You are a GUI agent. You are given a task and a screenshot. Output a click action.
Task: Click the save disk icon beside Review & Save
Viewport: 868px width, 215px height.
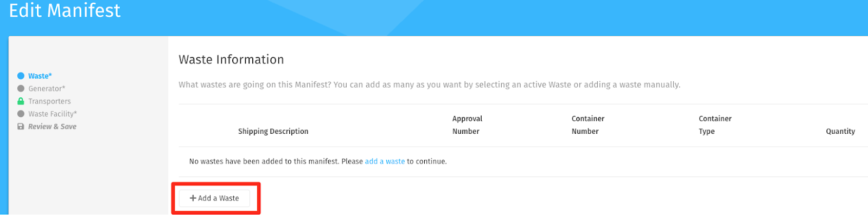(21, 126)
